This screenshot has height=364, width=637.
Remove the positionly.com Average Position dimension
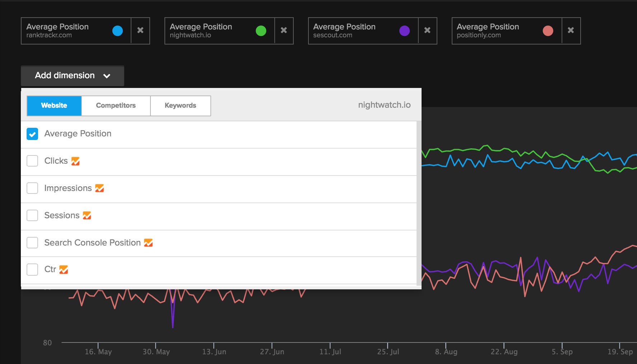tap(571, 31)
